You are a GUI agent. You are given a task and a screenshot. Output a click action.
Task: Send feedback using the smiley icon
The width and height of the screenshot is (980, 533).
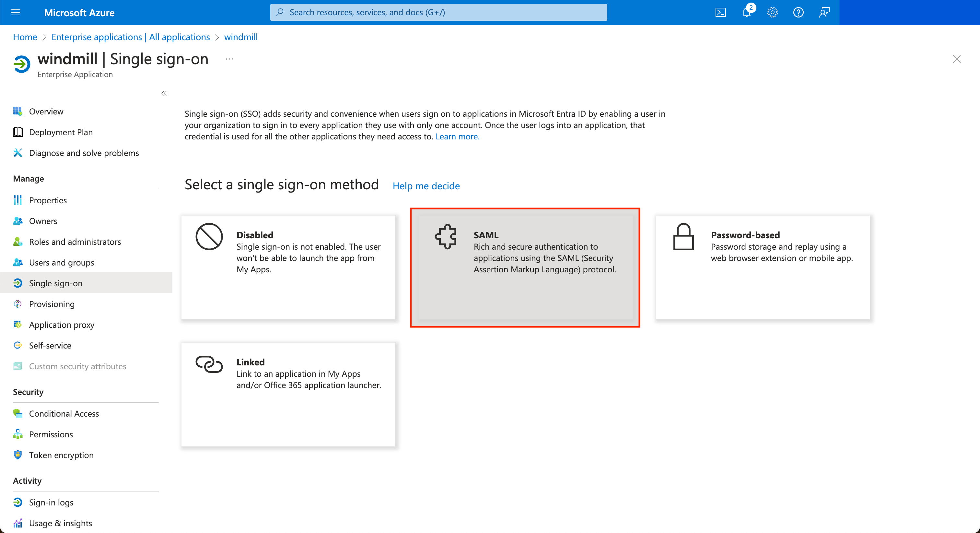click(824, 12)
